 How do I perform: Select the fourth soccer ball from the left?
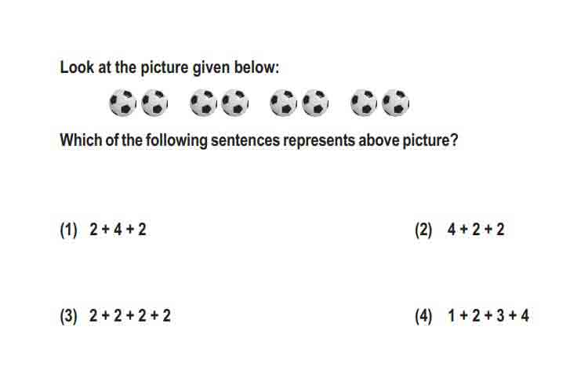[x=234, y=103]
